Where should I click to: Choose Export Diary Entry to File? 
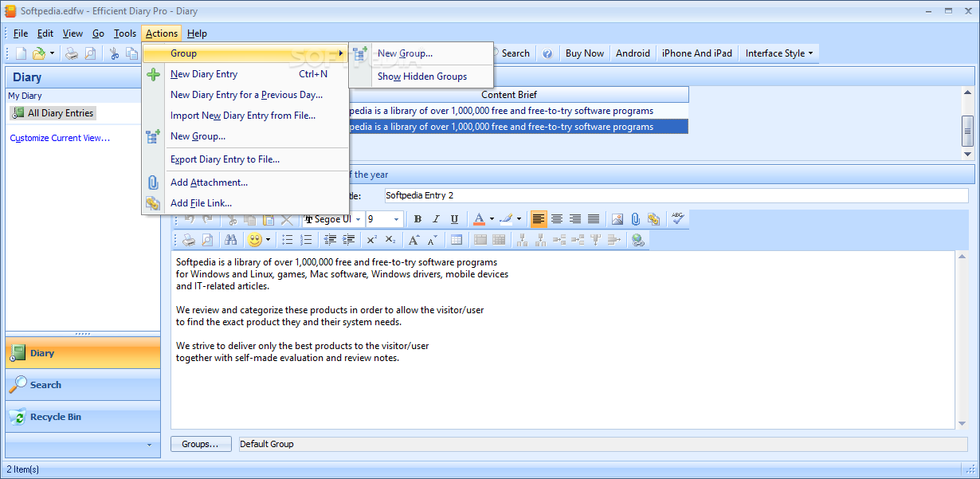pyautogui.click(x=245, y=159)
